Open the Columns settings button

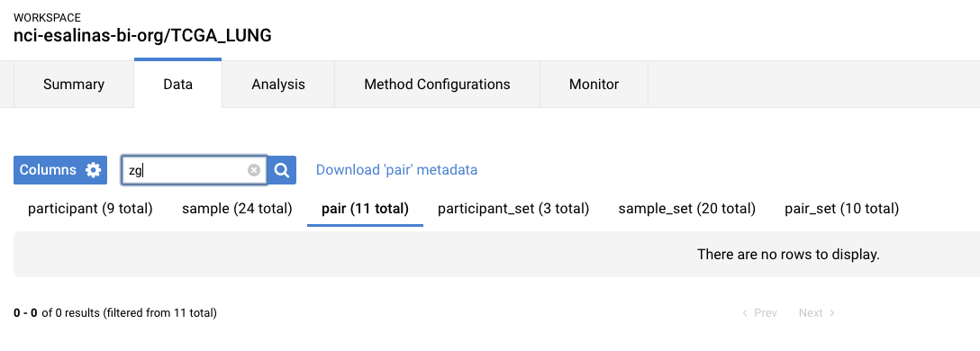(60, 170)
